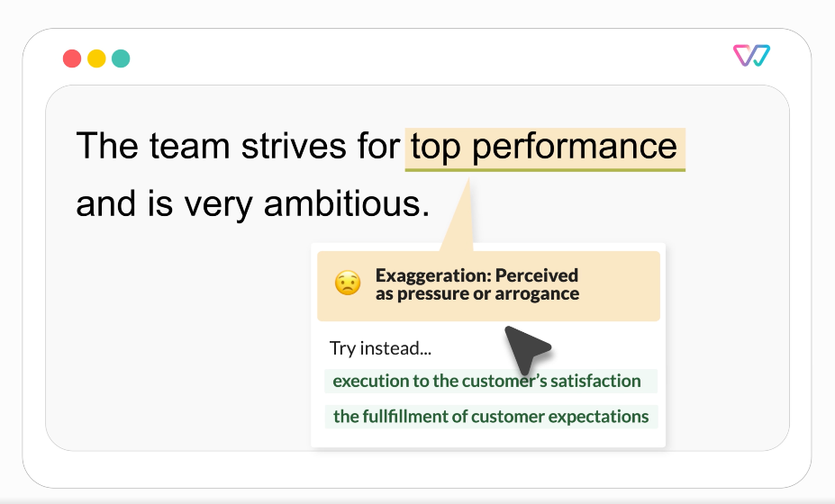Viewport: 835px width, 504px height.
Task: Click the word "The" at sentence start
Action: (x=107, y=147)
